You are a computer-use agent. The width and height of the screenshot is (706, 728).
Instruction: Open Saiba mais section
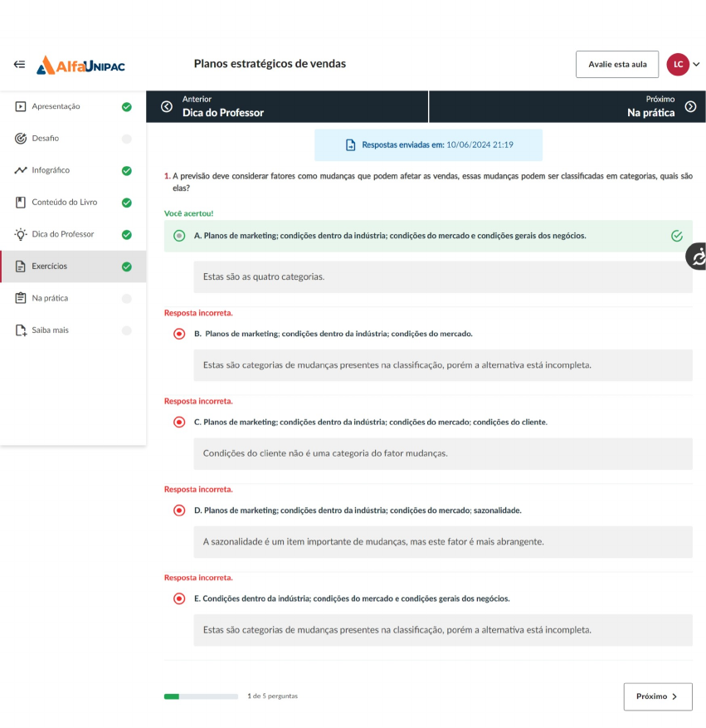tap(50, 330)
